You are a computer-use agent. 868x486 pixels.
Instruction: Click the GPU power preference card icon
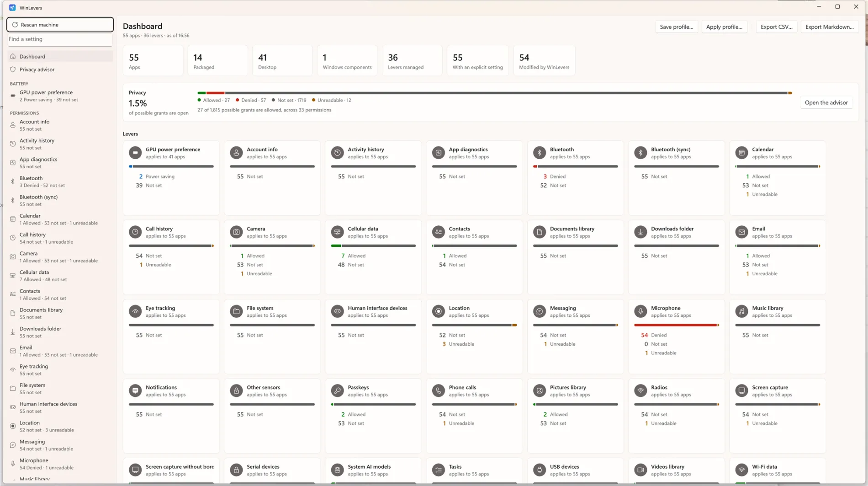pos(135,153)
